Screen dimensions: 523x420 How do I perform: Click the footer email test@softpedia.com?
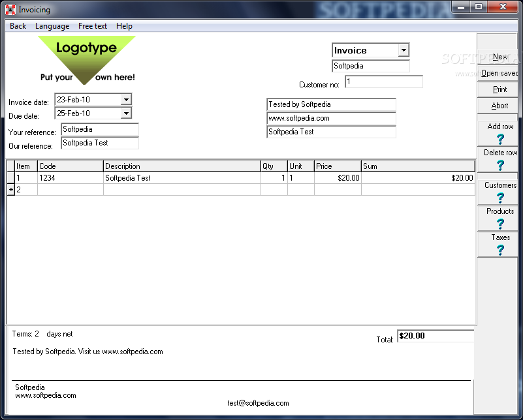coord(258,403)
